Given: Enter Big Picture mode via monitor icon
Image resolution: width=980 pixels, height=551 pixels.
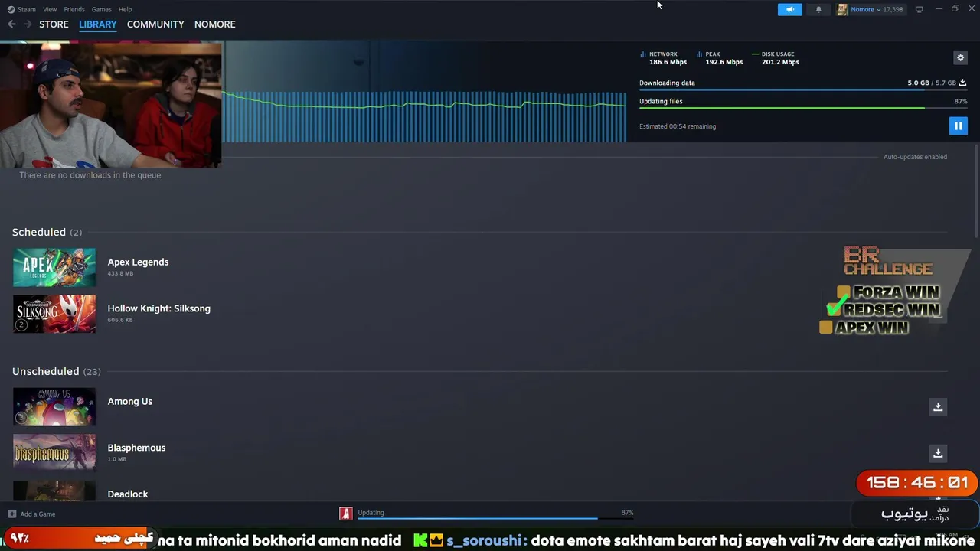Looking at the screenshot, I should [919, 9].
